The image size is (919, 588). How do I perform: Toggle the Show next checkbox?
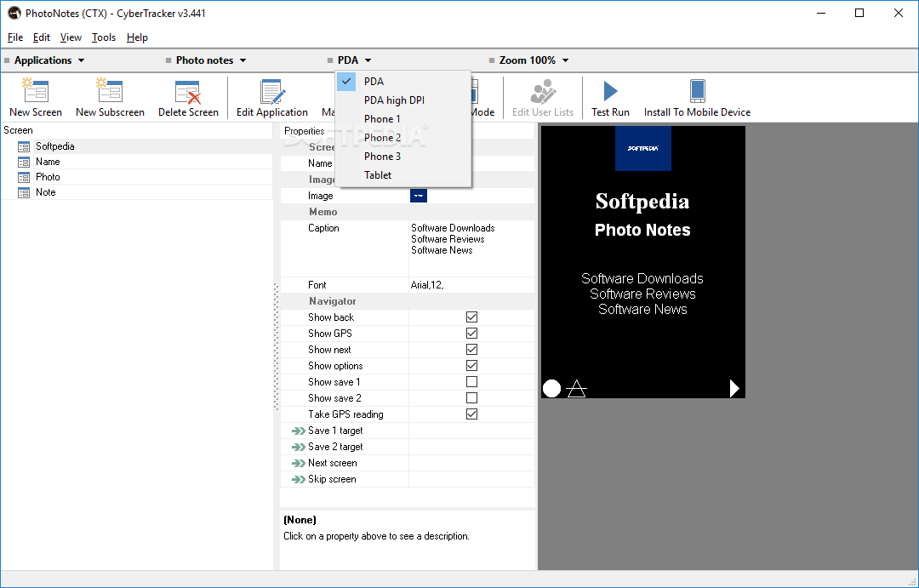click(471, 350)
